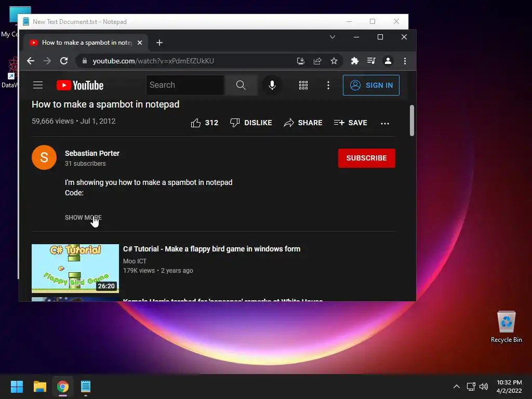The width and height of the screenshot is (532, 399).
Task: Close the Notepad window behind Chrome
Action: (x=396, y=21)
